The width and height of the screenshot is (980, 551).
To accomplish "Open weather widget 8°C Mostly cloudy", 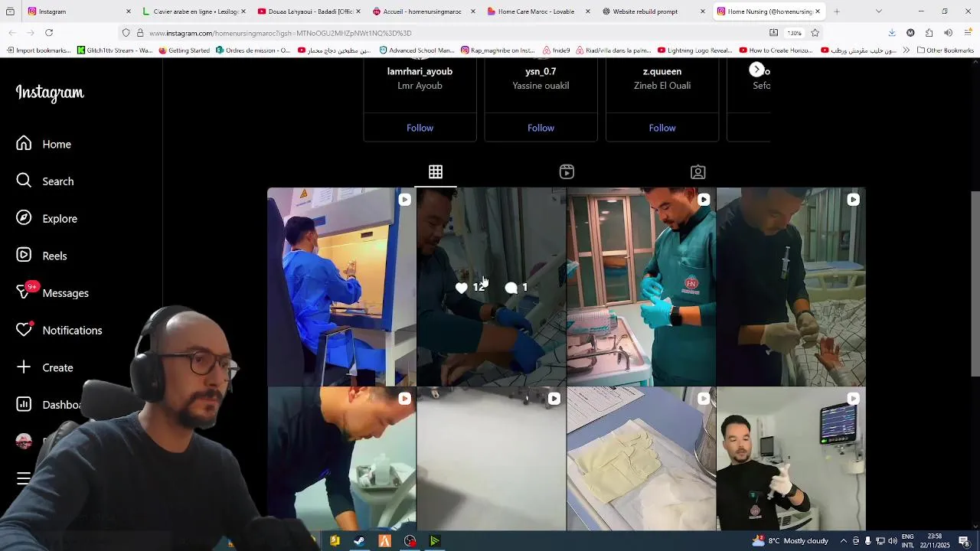I will pyautogui.click(x=790, y=541).
